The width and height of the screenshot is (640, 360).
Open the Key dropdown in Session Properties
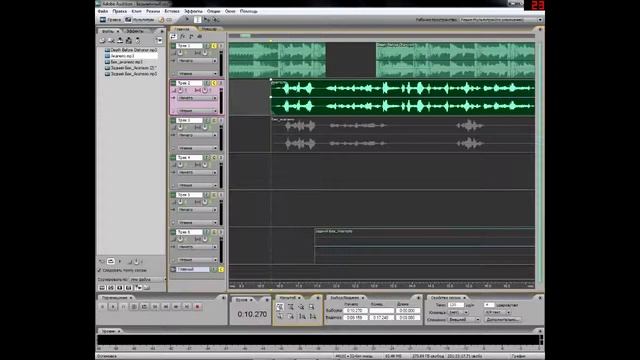[x=458, y=312]
